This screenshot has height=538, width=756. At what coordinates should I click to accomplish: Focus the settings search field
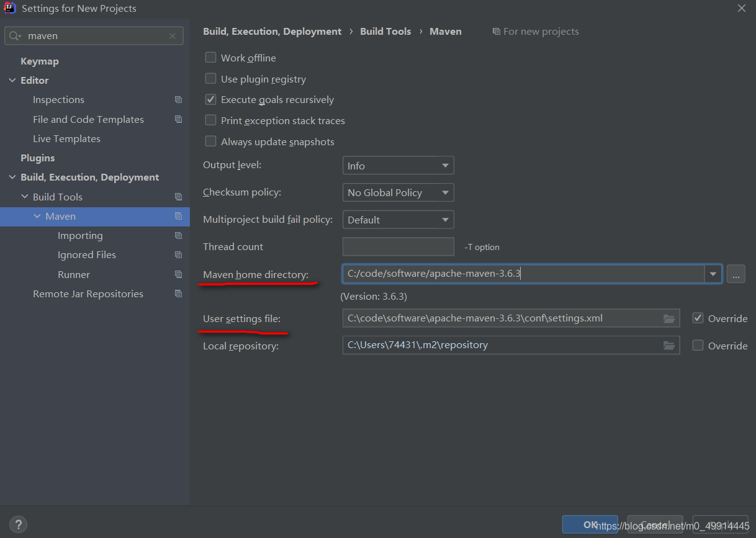pos(94,36)
